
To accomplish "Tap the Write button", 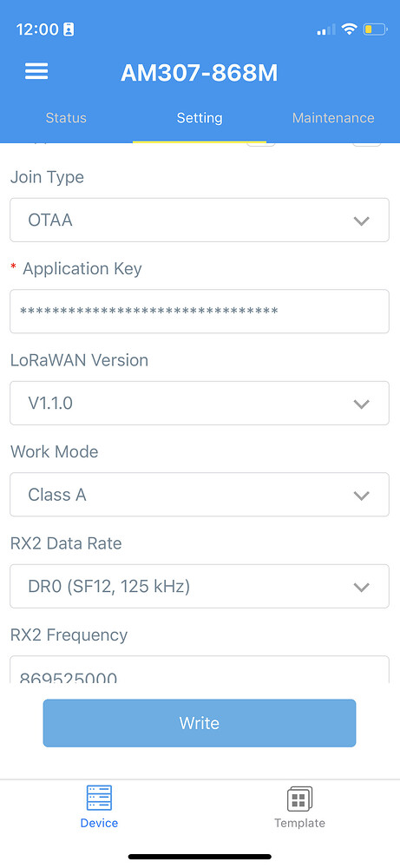I will point(200,723).
